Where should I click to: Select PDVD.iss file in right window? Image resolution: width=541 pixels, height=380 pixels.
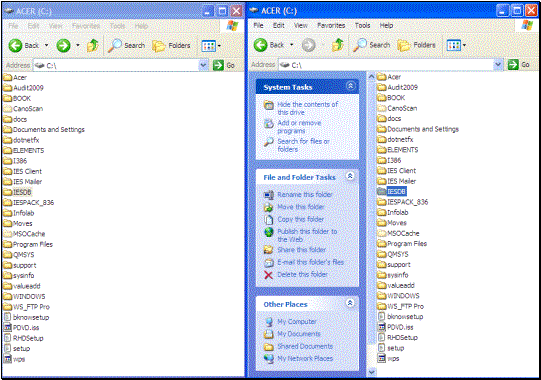(x=395, y=327)
